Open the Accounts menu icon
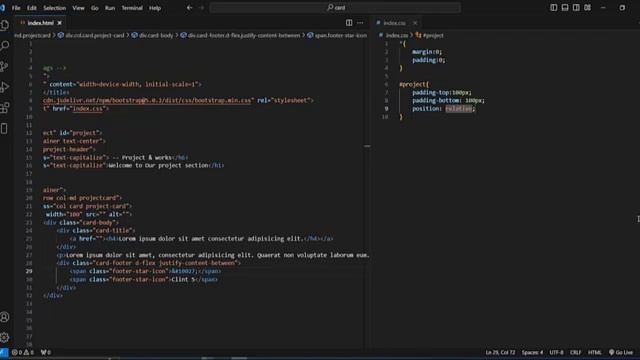The width and height of the screenshot is (640, 360). 5,317
